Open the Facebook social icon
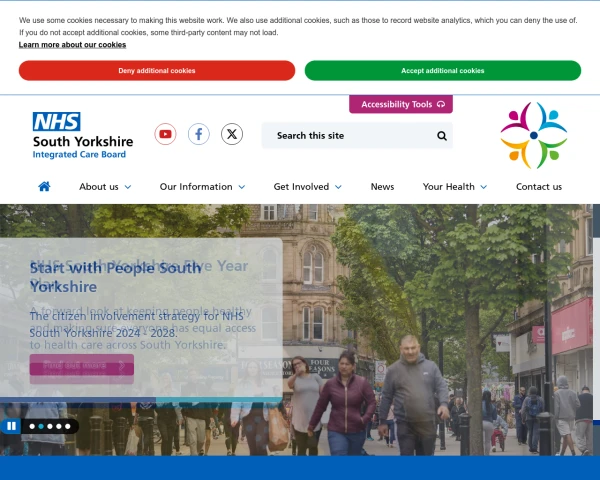This screenshot has width=600, height=480. (199, 134)
